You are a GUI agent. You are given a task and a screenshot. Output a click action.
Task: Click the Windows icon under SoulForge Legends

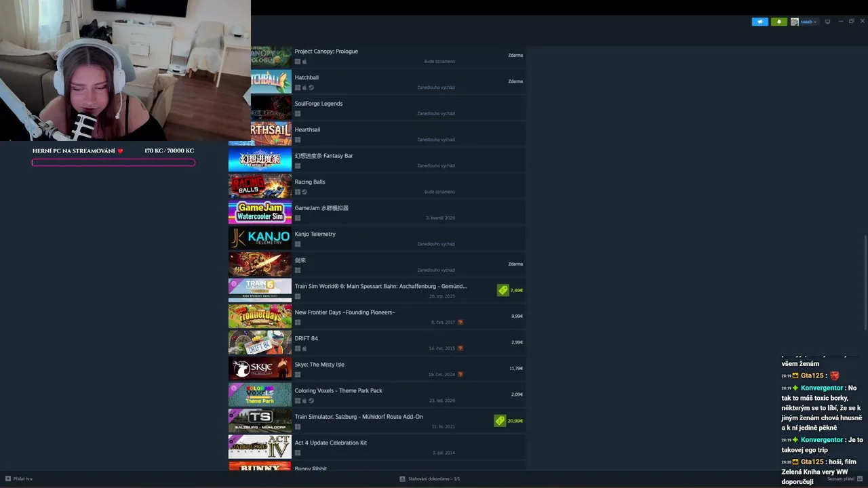pyautogui.click(x=297, y=114)
